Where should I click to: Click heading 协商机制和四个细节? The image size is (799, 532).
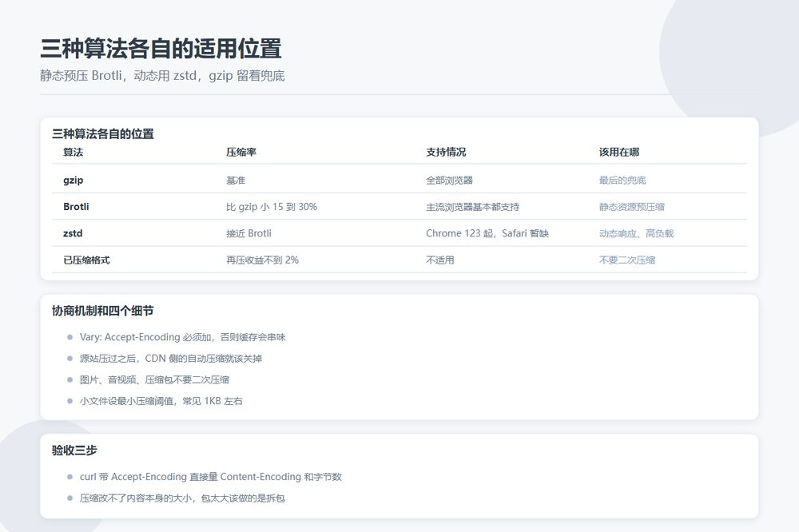click(103, 311)
